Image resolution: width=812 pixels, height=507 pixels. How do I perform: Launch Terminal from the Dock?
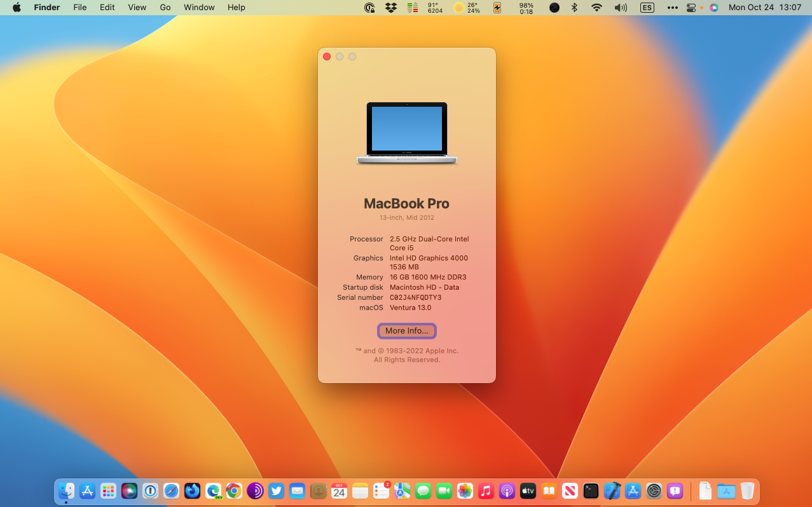point(591,490)
